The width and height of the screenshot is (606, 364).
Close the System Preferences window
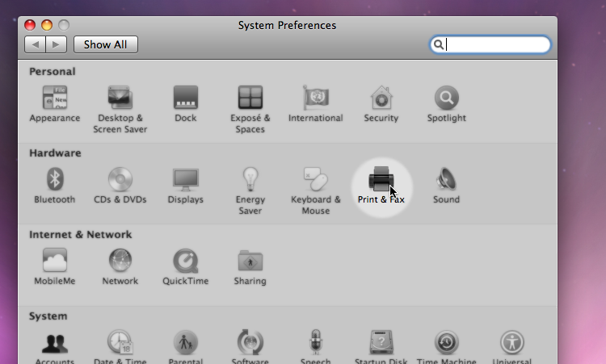30,25
